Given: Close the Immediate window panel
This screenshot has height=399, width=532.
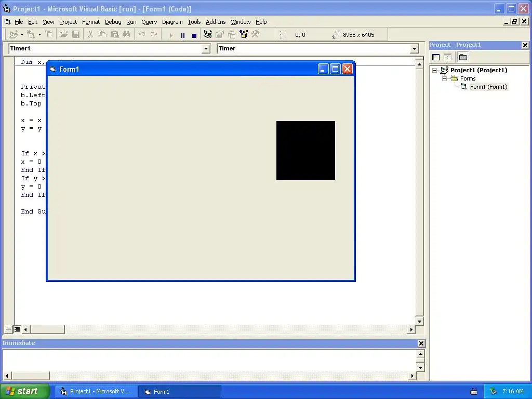Looking at the screenshot, I should coord(421,343).
